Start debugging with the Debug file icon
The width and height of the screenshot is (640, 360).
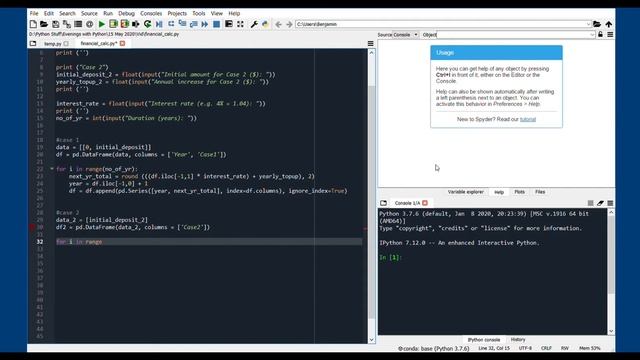point(159,24)
